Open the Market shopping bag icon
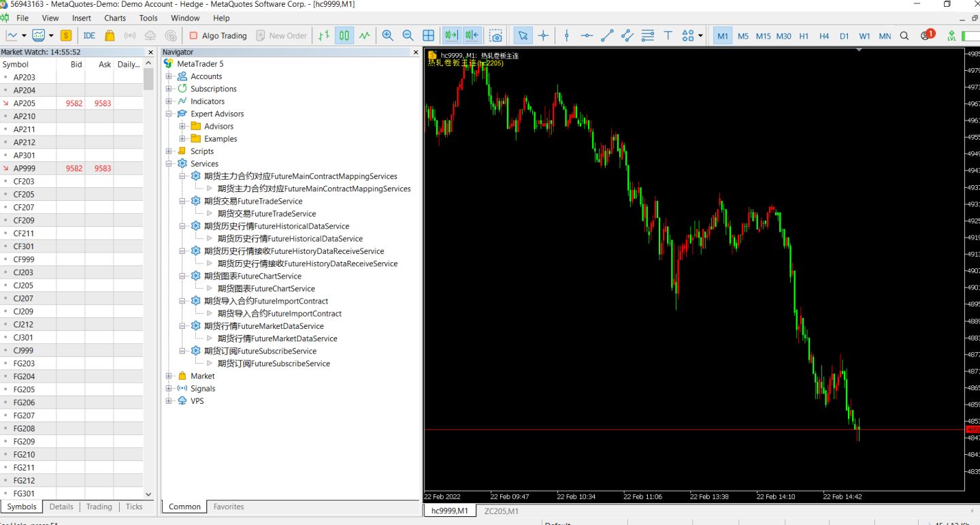Image resolution: width=980 pixels, height=525 pixels. (110, 35)
